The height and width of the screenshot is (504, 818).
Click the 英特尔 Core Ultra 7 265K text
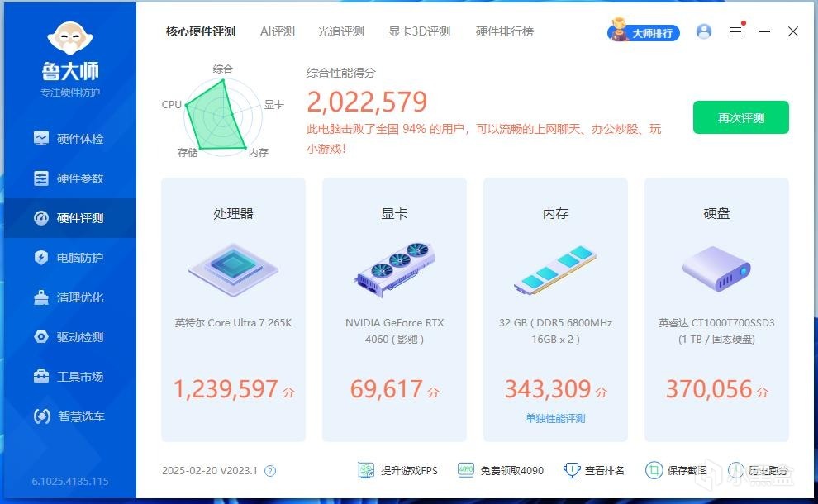click(x=233, y=323)
